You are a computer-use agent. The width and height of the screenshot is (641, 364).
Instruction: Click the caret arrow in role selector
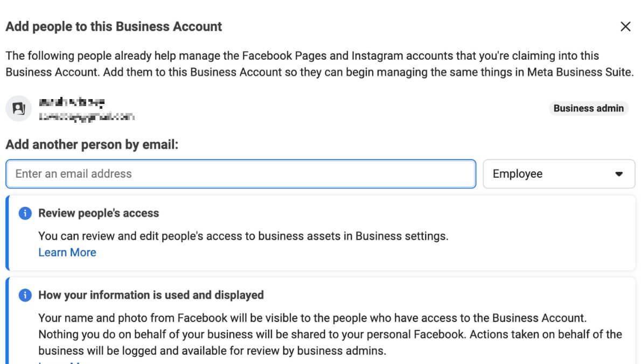tap(619, 174)
